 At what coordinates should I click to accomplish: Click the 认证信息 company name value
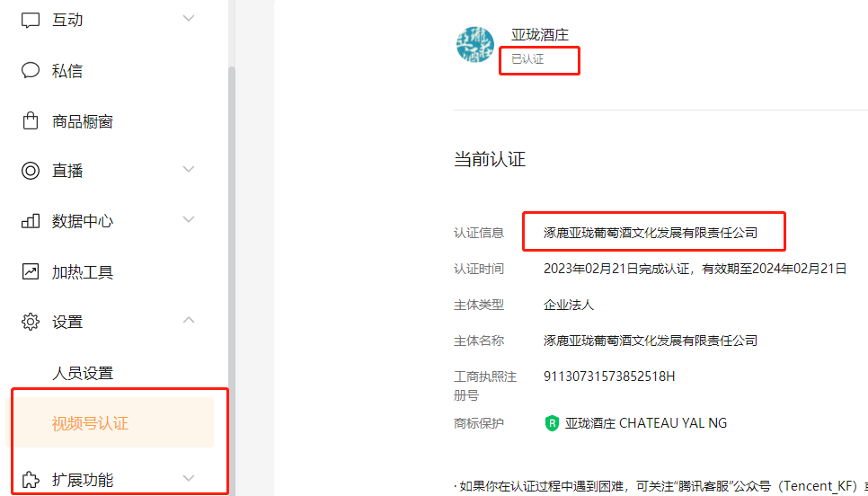pos(651,233)
